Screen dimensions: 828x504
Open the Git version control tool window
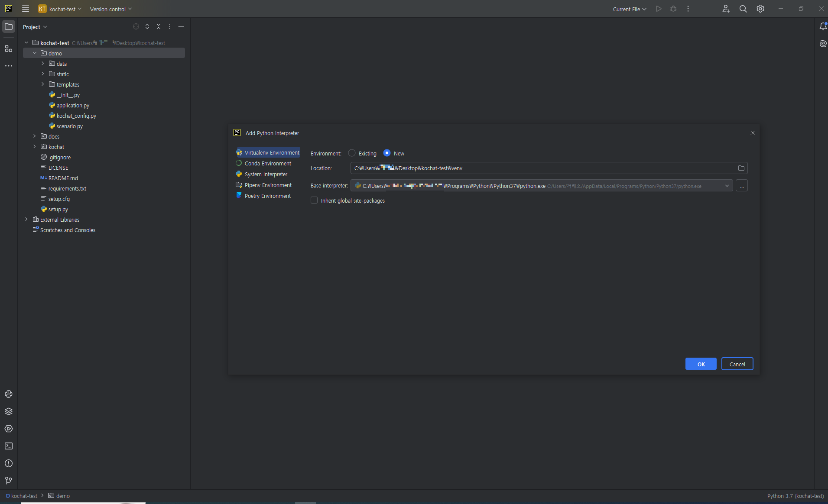[x=9, y=481]
